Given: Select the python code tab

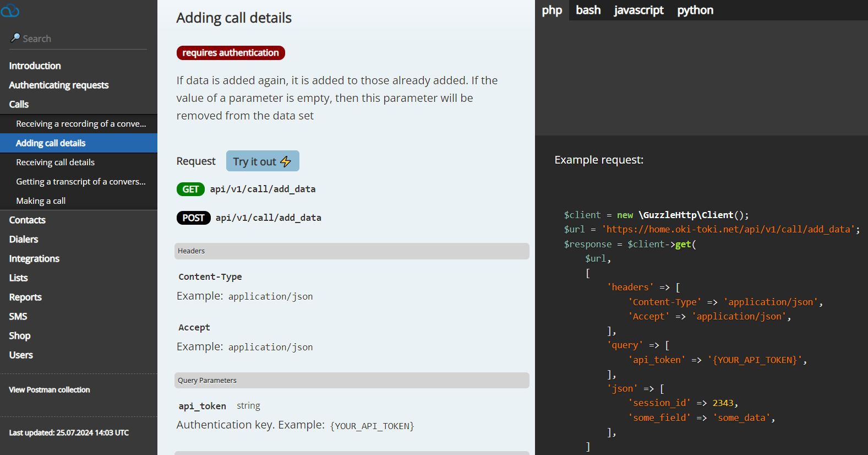Looking at the screenshot, I should (695, 10).
